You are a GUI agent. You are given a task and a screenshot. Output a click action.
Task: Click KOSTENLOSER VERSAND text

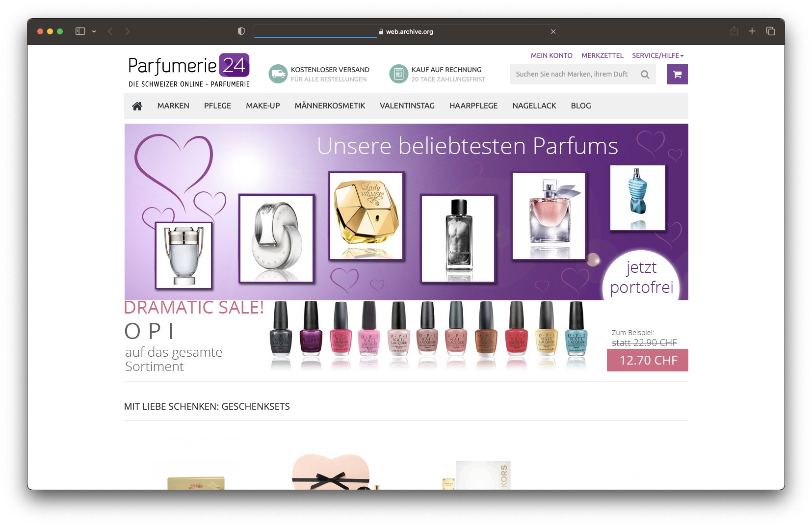(x=330, y=70)
